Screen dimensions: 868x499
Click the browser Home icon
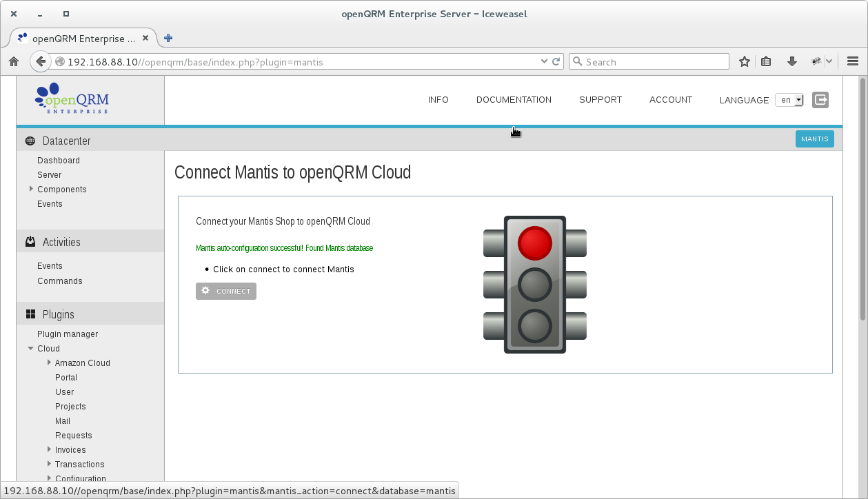point(14,61)
